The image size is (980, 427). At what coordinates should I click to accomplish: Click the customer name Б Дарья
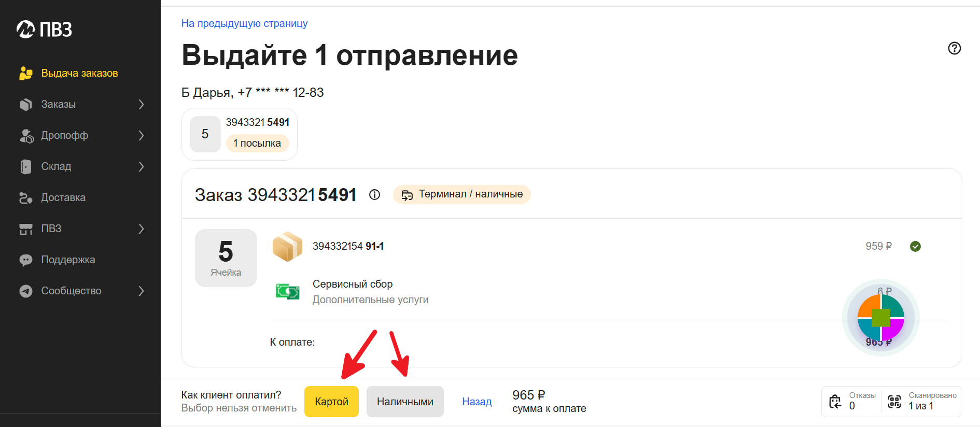(x=206, y=93)
